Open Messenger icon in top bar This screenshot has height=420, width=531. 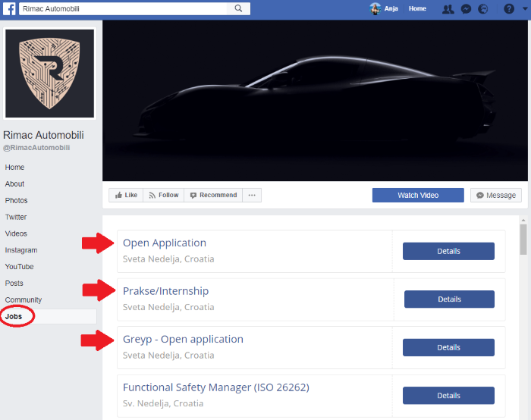click(x=466, y=9)
